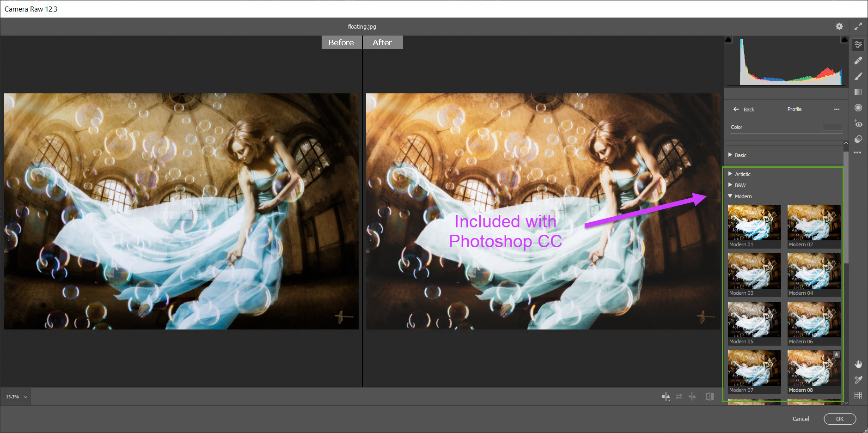Open the filmstrip grid view icon
Screen dimensions: 868x433
(x=858, y=396)
